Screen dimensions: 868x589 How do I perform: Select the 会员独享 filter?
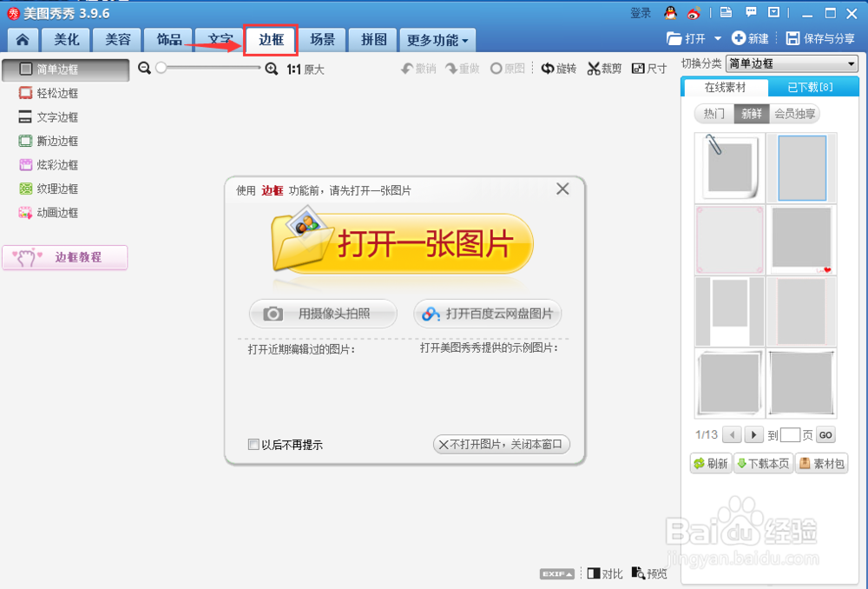click(x=794, y=114)
